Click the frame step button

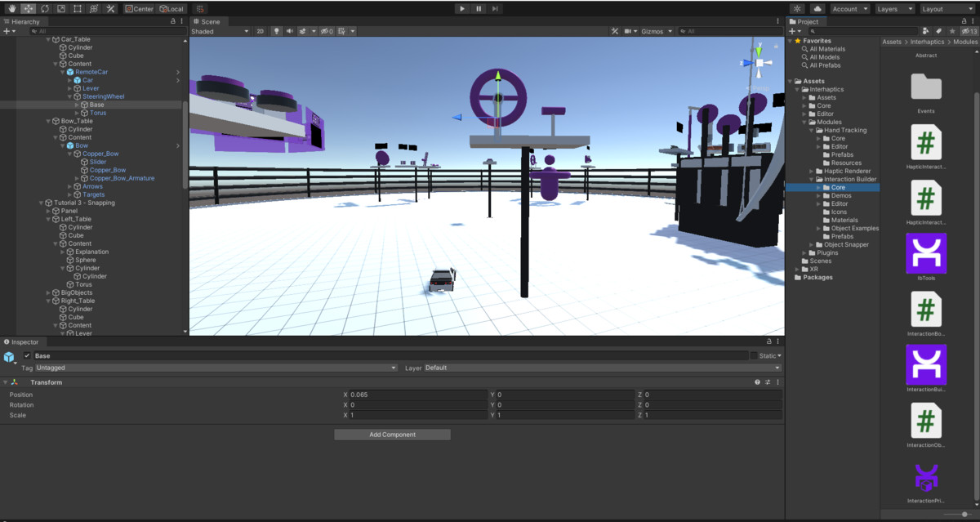coord(495,8)
